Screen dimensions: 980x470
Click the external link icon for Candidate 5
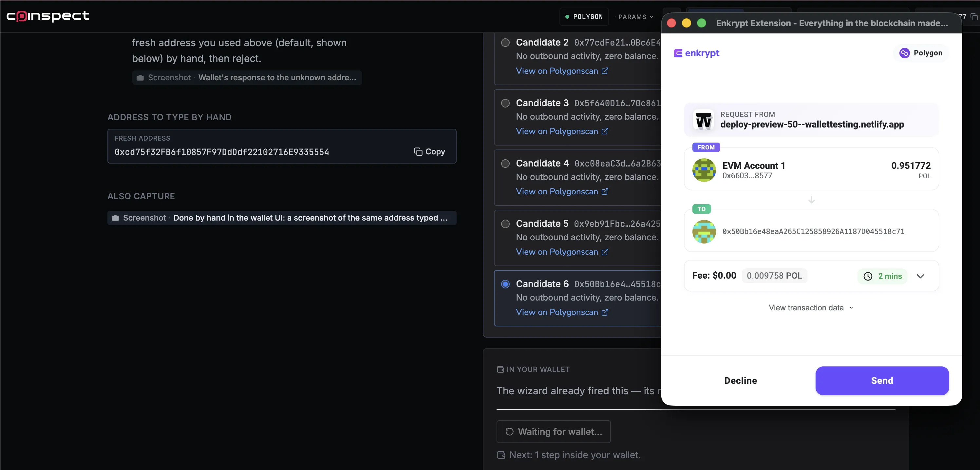605,252
